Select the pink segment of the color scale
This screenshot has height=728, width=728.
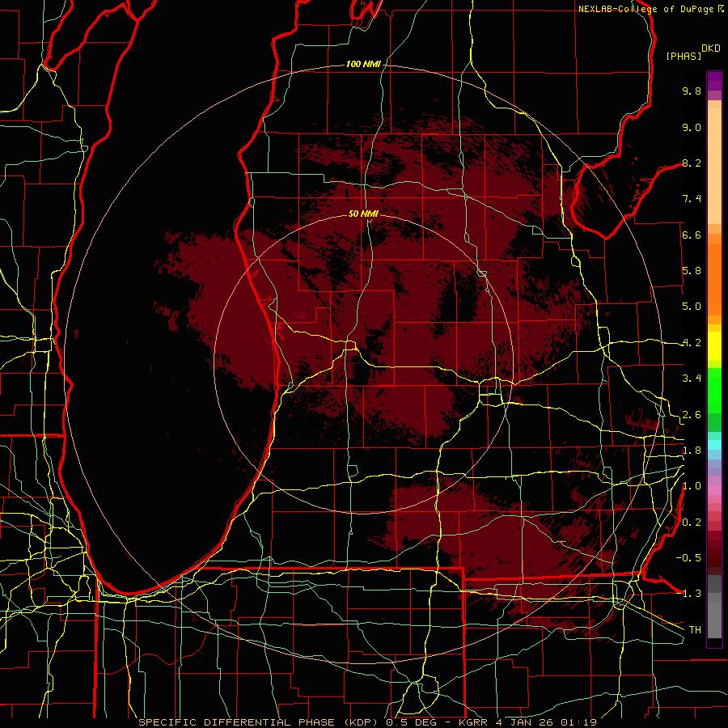click(x=714, y=490)
